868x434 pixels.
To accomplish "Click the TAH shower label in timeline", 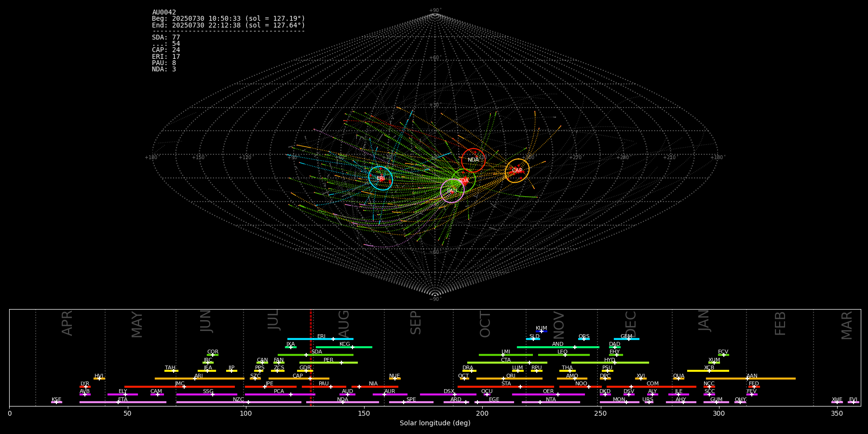I will (x=170, y=367).
